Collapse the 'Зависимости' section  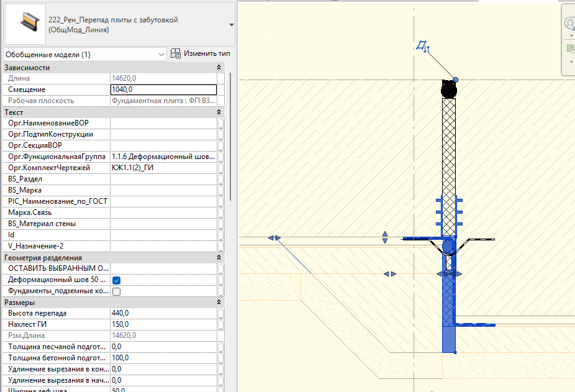219,68
